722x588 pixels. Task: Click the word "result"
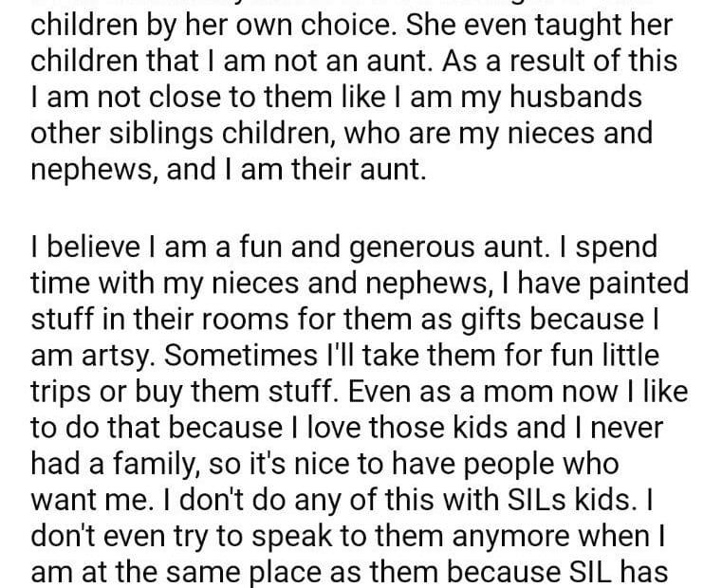(503, 62)
